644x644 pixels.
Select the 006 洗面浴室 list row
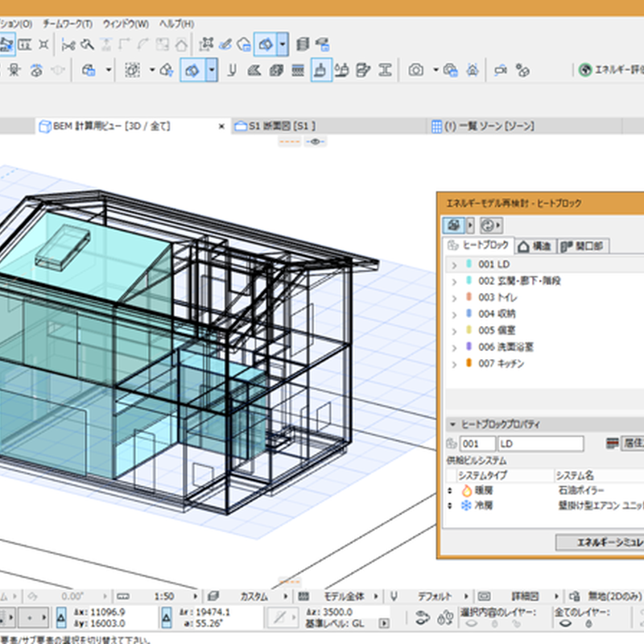[x=545, y=347]
